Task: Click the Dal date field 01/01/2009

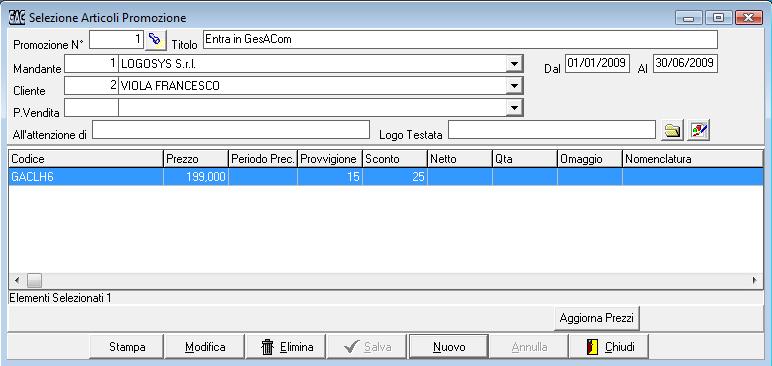Action: [x=597, y=64]
